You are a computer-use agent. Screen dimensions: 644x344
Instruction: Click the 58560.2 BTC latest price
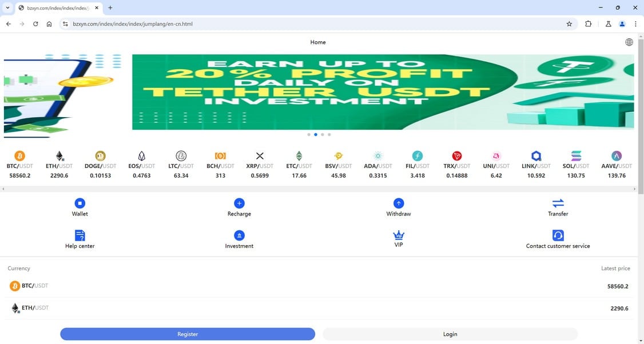618,286
